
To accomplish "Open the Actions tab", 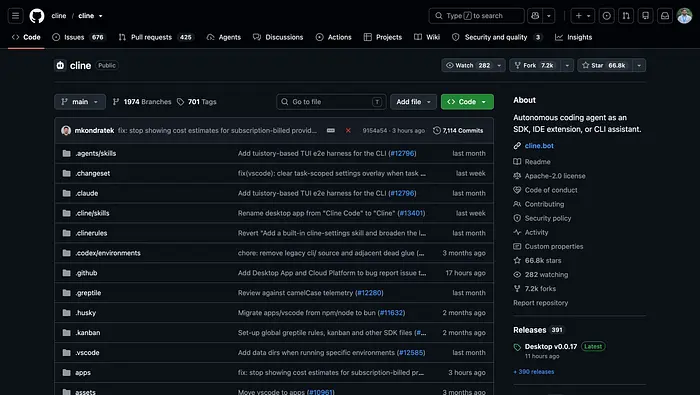I will point(333,37).
